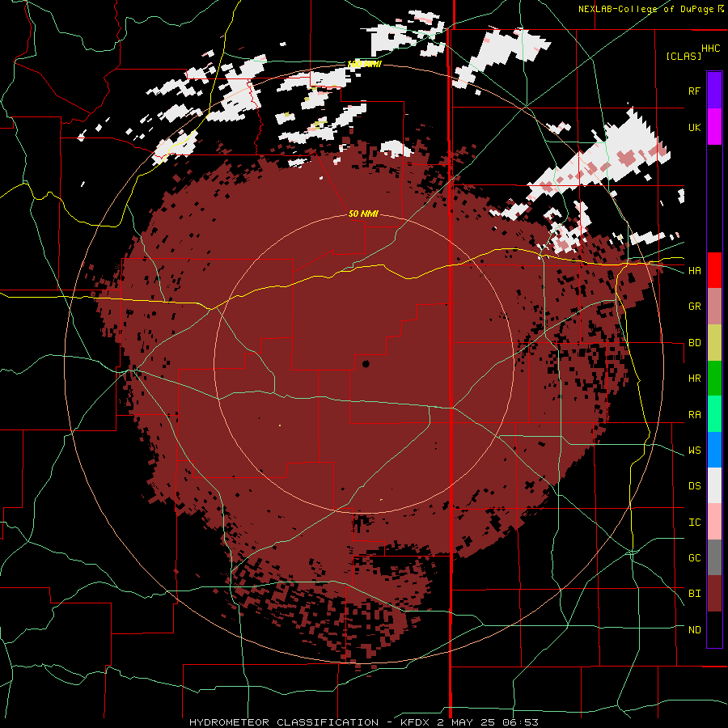Image resolution: width=728 pixels, height=728 pixels.
Task: Click the NEXLAB-College of DuPage credit text
Action: [x=645, y=9]
